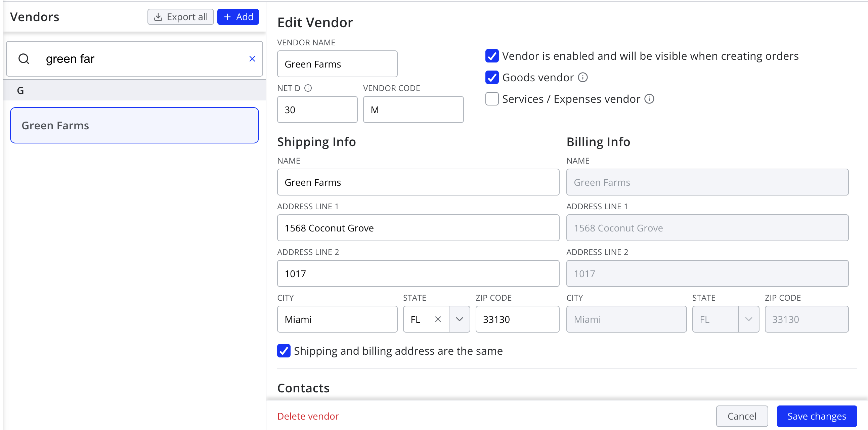This screenshot has height=430, width=868.
Task: Select Green Farms in the vendor list
Action: click(x=134, y=125)
